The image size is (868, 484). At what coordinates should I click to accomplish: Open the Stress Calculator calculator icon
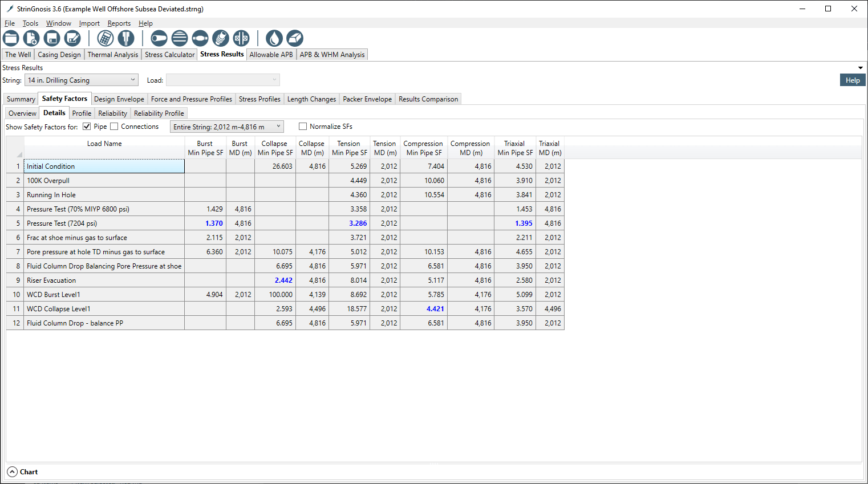(x=105, y=38)
